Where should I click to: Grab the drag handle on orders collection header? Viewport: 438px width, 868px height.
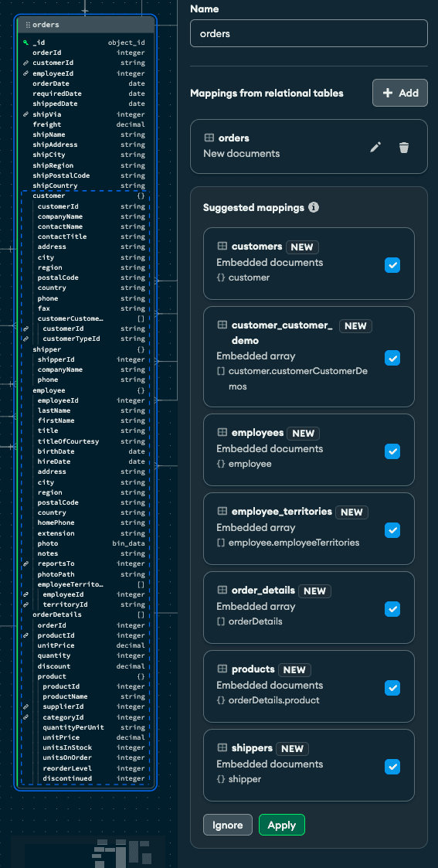[28, 25]
